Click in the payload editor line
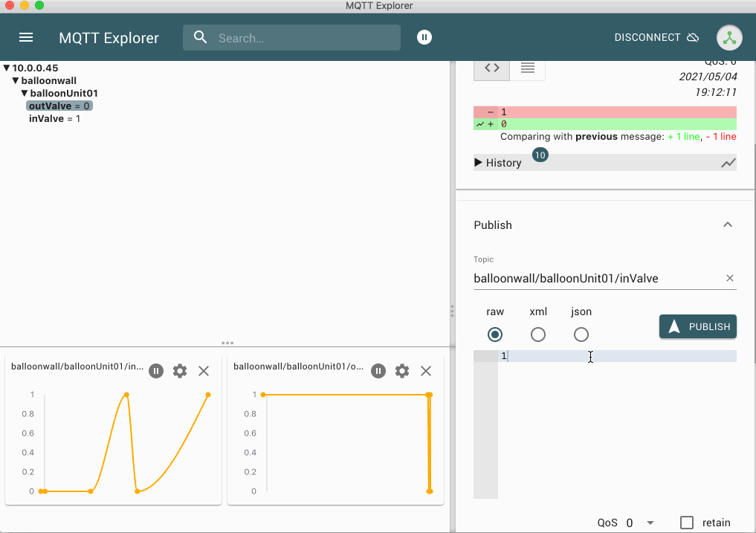756x533 pixels. [x=617, y=356]
